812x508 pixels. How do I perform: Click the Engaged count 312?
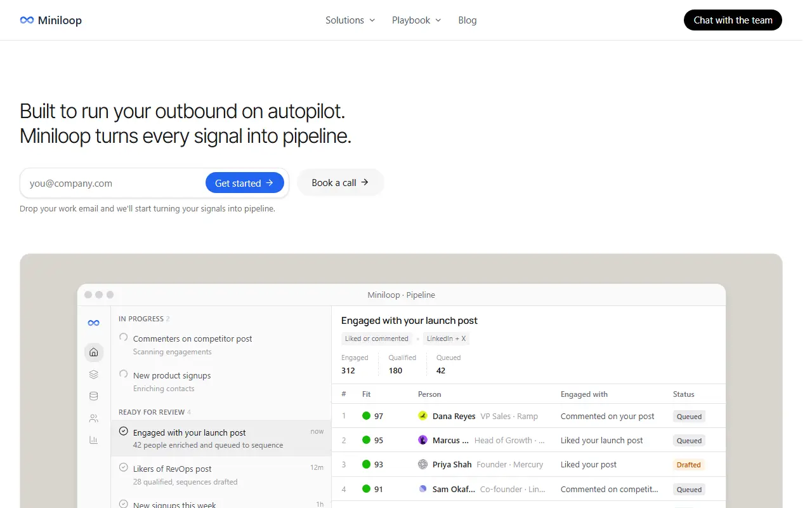pos(348,370)
